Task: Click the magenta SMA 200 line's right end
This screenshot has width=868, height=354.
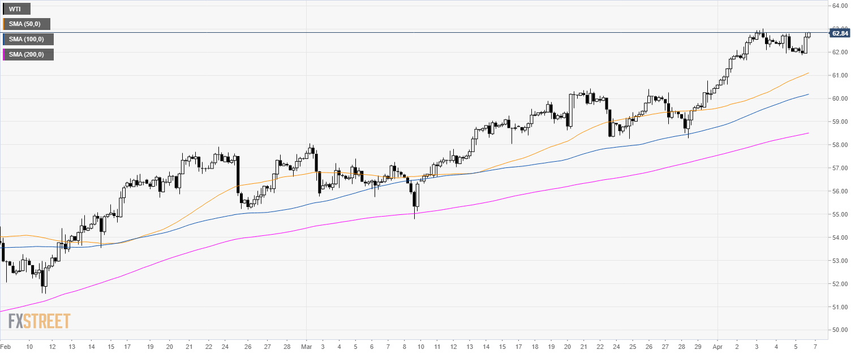Action: (x=807, y=133)
